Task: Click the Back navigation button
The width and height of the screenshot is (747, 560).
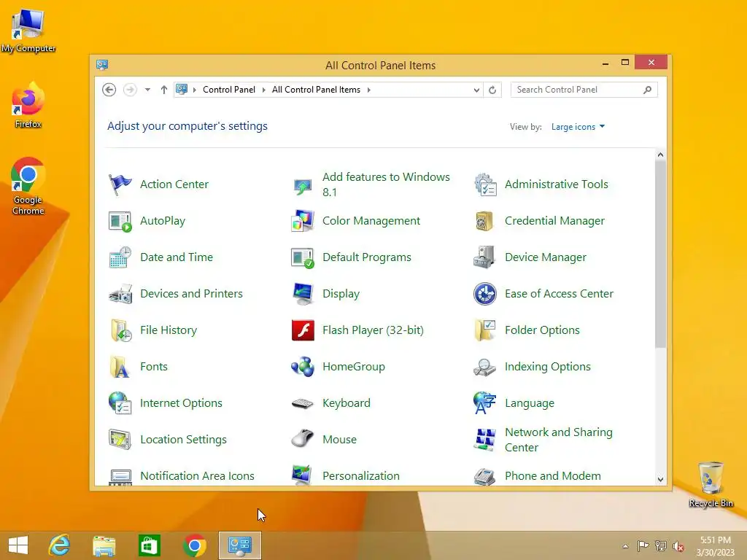Action: click(x=109, y=90)
